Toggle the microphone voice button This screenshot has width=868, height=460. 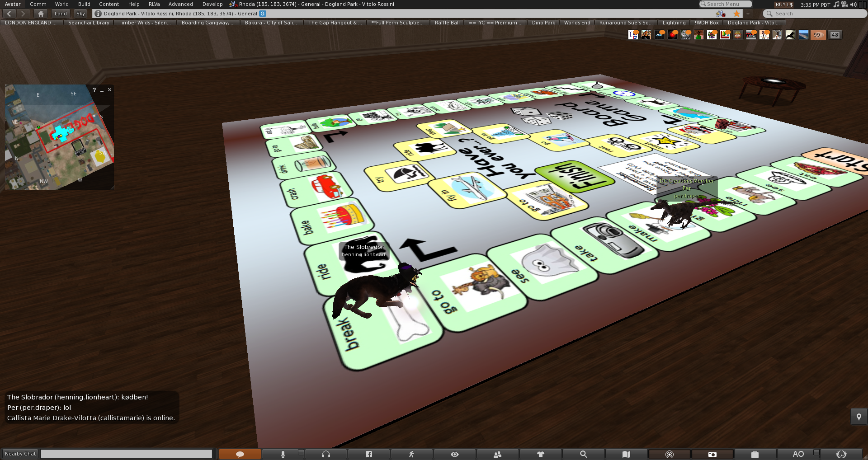283,454
